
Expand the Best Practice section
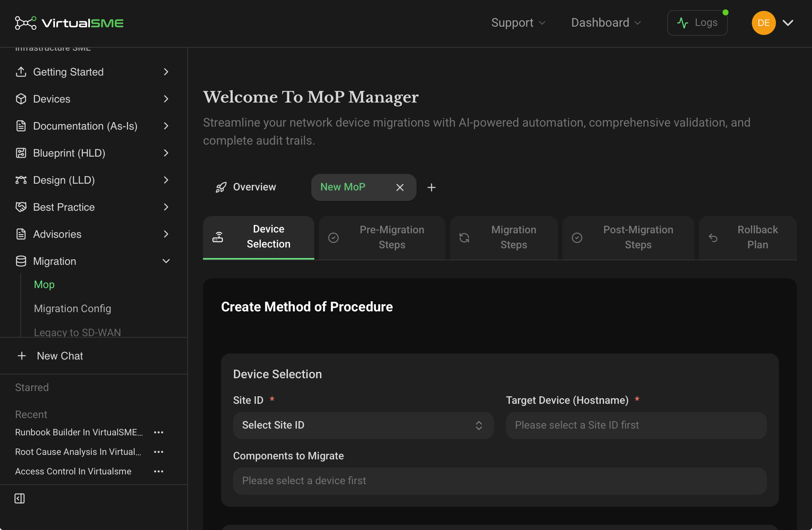166,207
